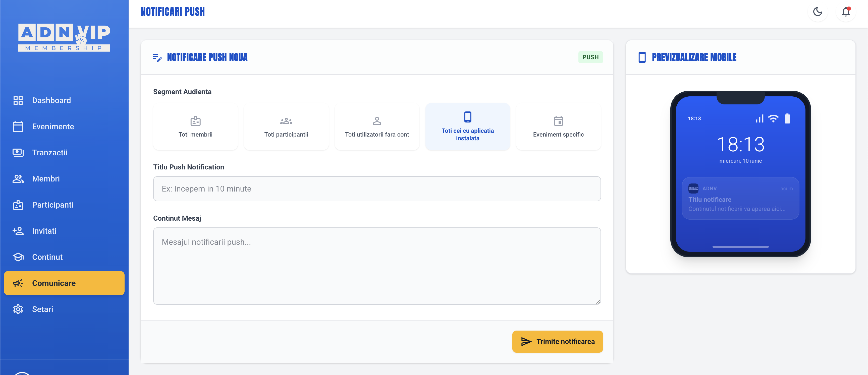Click the 'Segment Audienta' label
The width and height of the screenshot is (868, 375).
182,92
